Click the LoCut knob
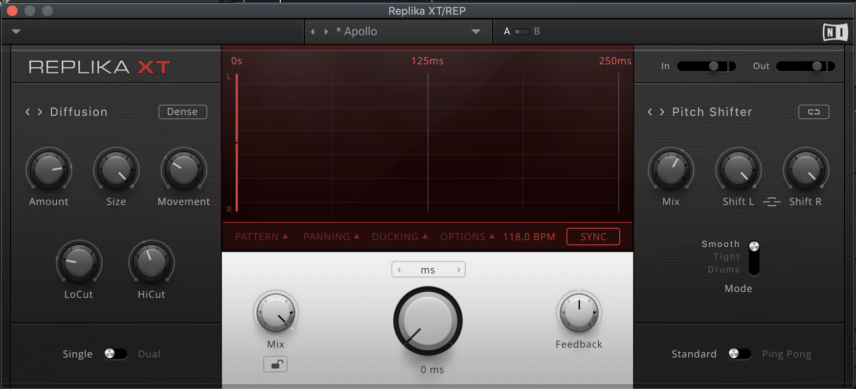Viewport: 856px width, 389px height. [x=79, y=262]
